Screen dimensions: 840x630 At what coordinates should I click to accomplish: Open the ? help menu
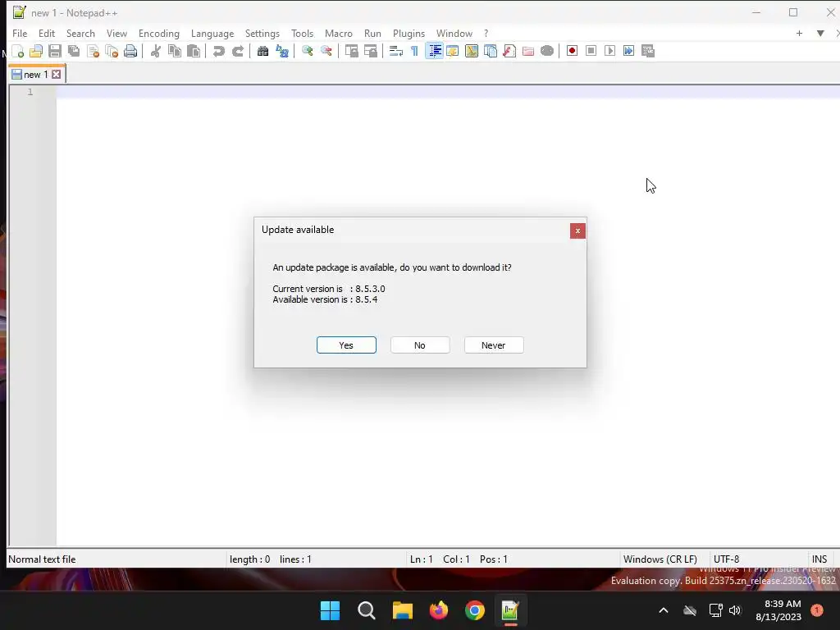tap(486, 33)
